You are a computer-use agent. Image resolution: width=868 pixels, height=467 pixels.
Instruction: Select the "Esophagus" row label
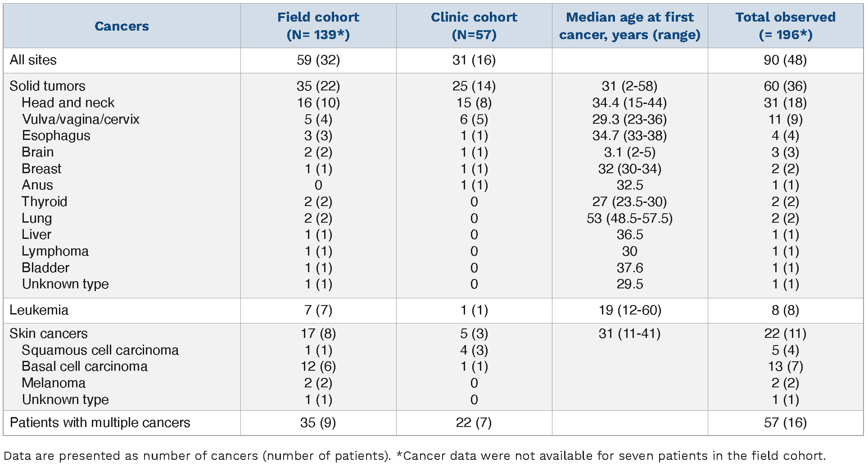(56, 135)
